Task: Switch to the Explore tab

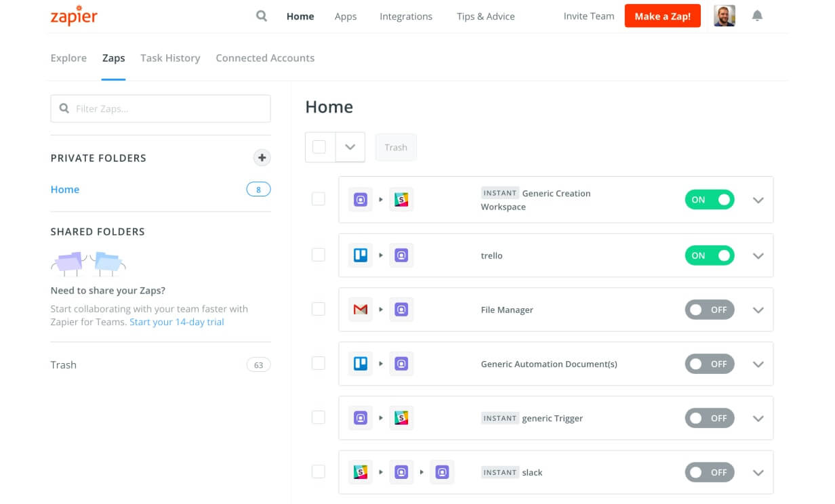Action: point(68,58)
